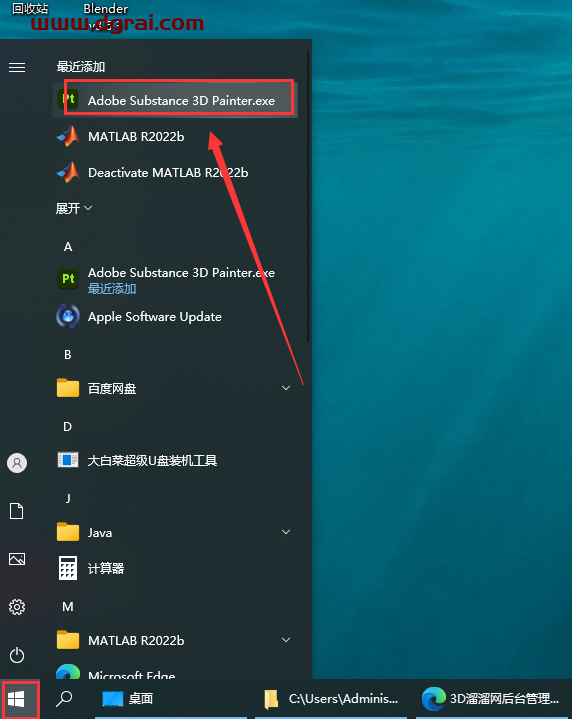Click the 计算器 calculator icon
This screenshot has height=719, width=572.
pyautogui.click(x=68, y=568)
